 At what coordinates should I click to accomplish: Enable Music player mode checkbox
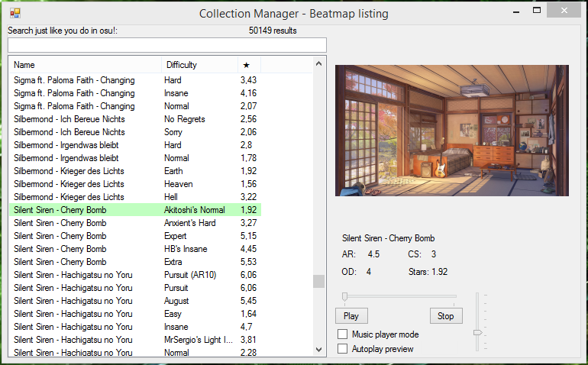point(342,334)
